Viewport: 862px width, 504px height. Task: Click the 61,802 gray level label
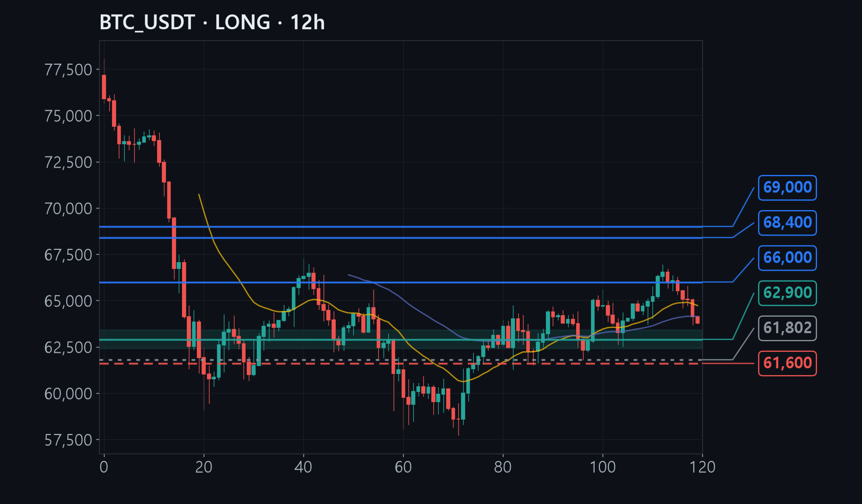(787, 328)
